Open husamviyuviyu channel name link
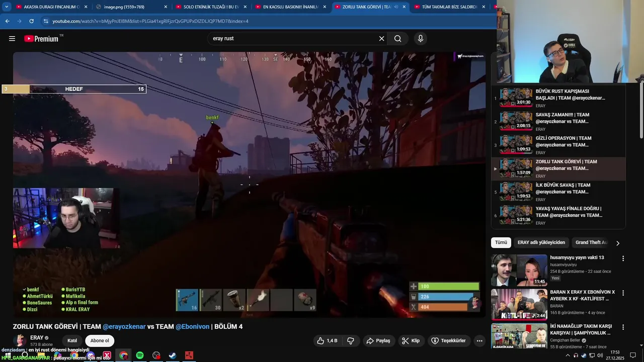644x362 pixels. 563,265
